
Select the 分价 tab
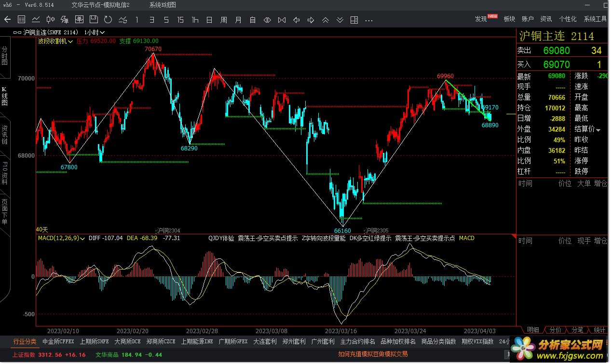click(x=555, y=330)
